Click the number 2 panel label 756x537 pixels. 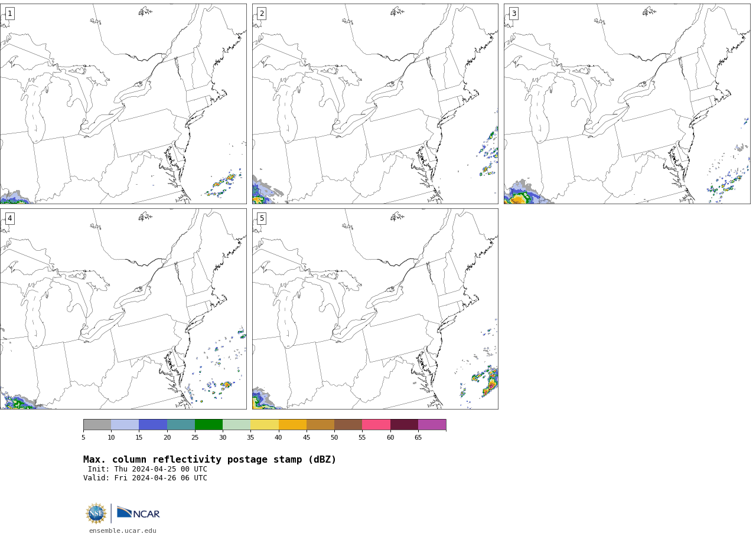click(x=262, y=14)
